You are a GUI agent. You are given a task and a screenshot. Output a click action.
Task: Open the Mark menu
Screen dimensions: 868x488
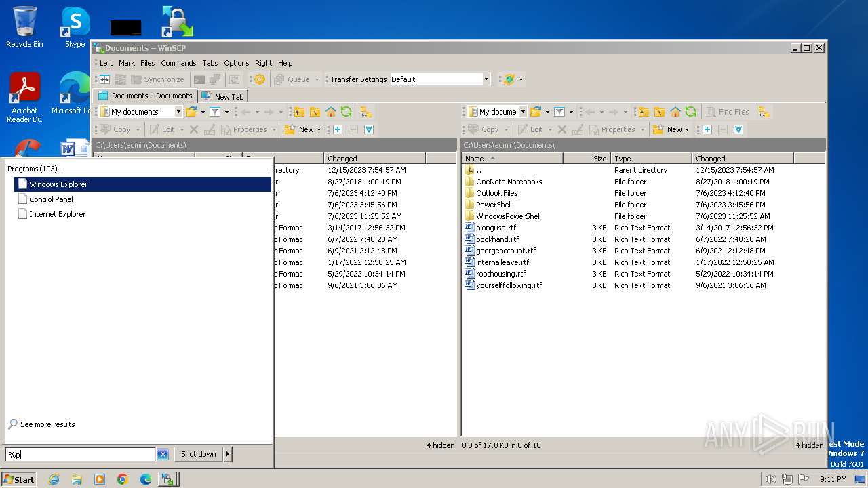(127, 63)
